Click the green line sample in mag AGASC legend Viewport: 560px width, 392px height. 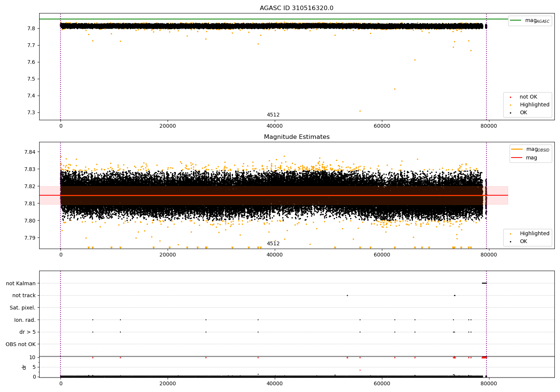coord(516,21)
